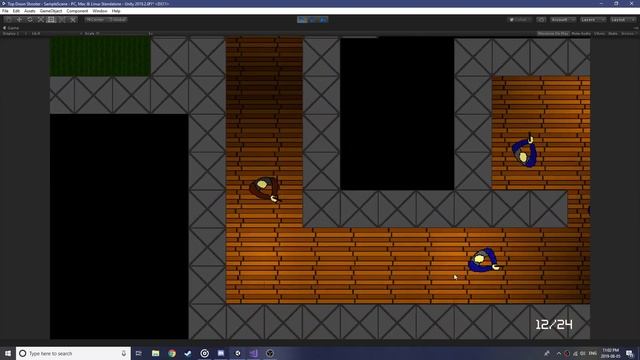This screenshot has height=360, width=640.
Task: Click the 'Type here to search' taskbar box
Action: [x=73, y=353]
